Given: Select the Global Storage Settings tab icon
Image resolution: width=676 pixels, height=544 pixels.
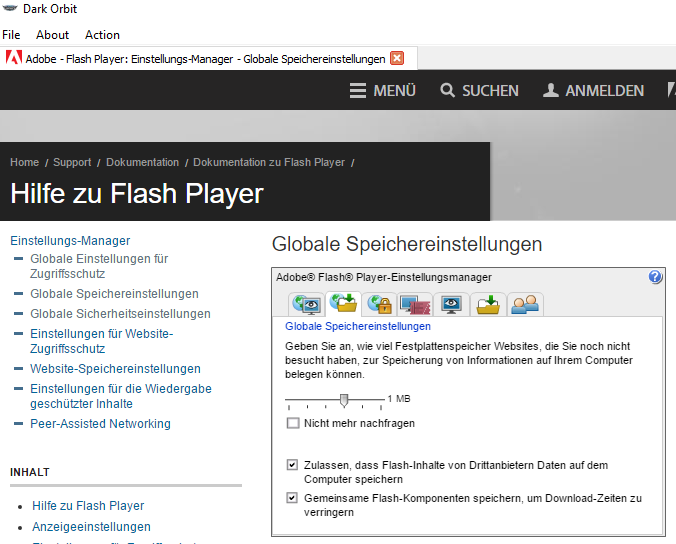Looking at the screenshot, I should click(343, 303).
